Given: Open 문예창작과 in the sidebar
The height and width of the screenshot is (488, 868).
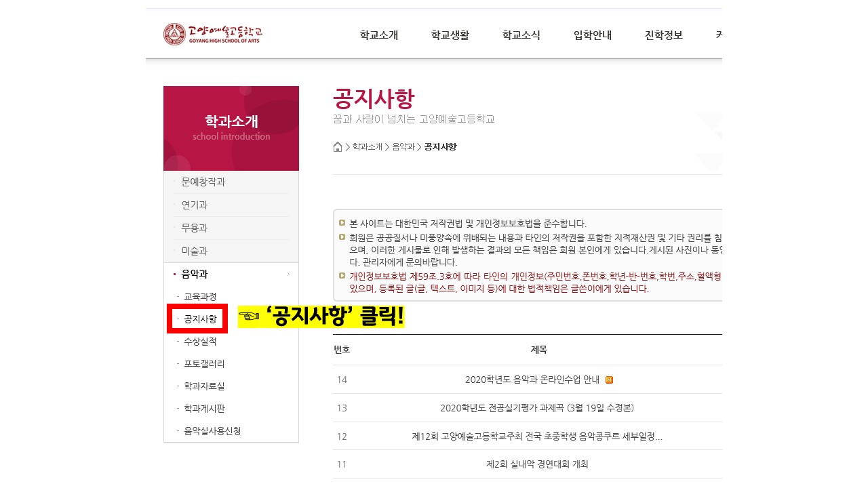Looking at the screenshot, I should pyautogui.click(x=203, y=182).
